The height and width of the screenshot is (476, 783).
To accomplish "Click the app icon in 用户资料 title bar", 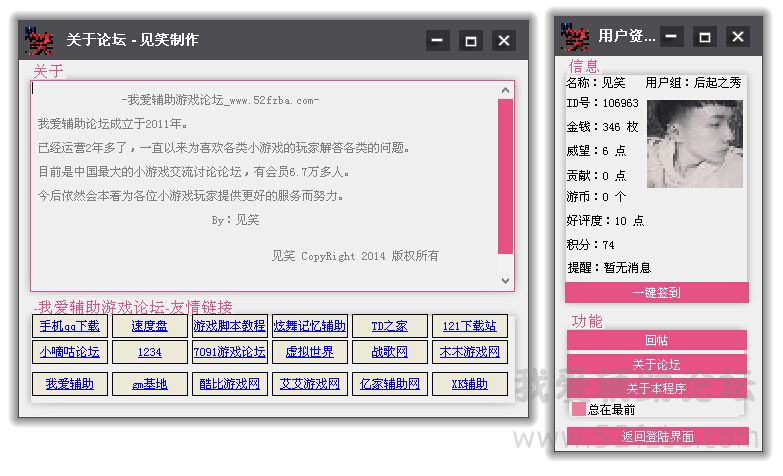I will pos(575,37).
